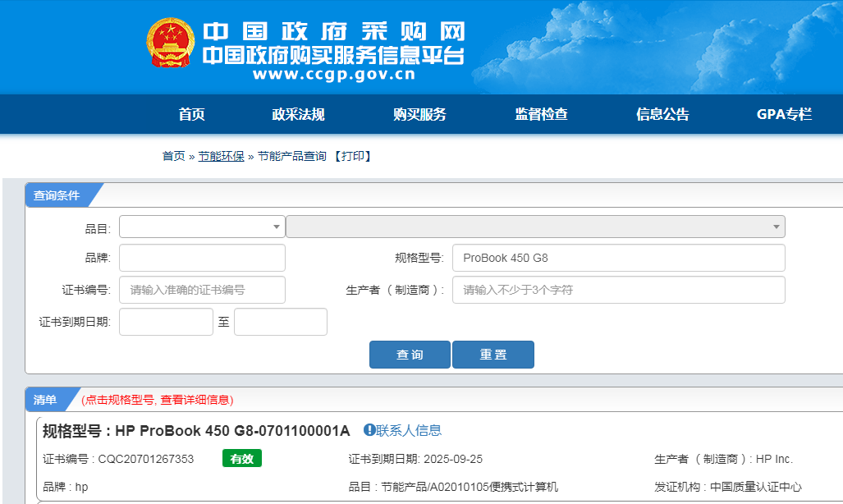Viewport: 843px width, 504px height.
Task: Click the 首页 breadcrumb link
Action: coord(174,156)
